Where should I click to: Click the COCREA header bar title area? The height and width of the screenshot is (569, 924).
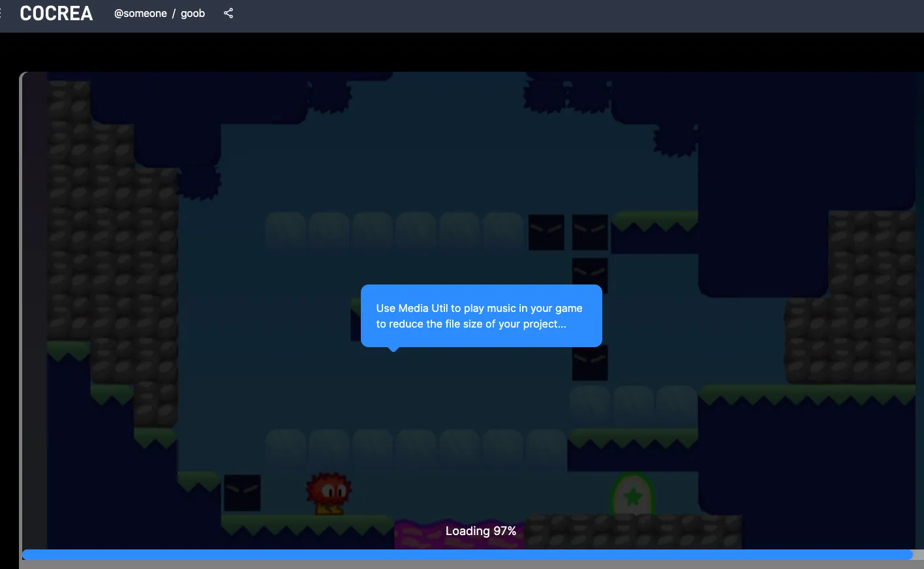click(x=56, y=13)
